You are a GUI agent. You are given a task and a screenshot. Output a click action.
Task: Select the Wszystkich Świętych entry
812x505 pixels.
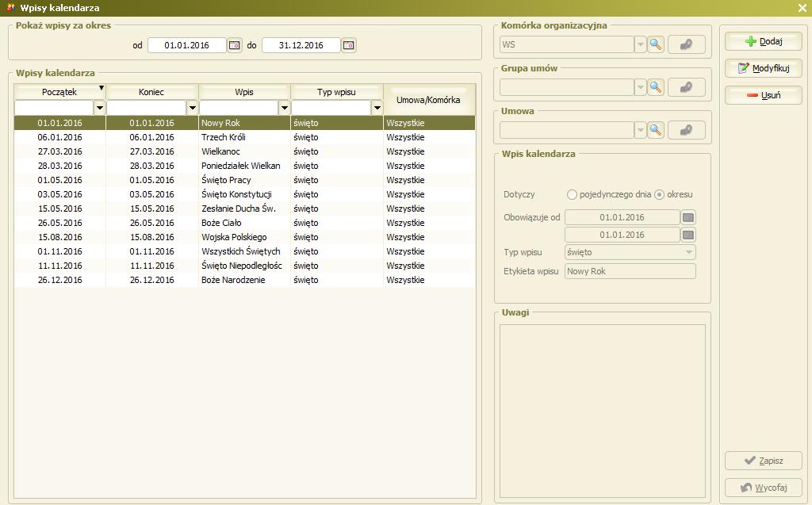click(244, 251)
